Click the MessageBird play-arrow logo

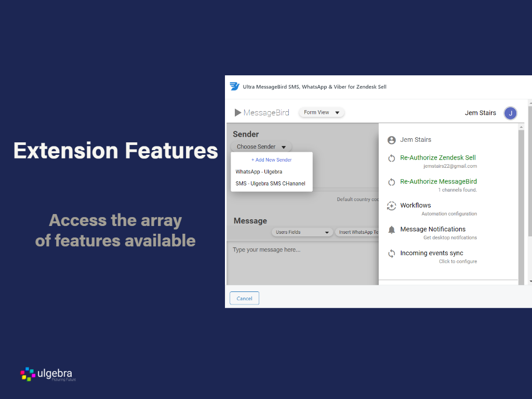tap(238, 113)
